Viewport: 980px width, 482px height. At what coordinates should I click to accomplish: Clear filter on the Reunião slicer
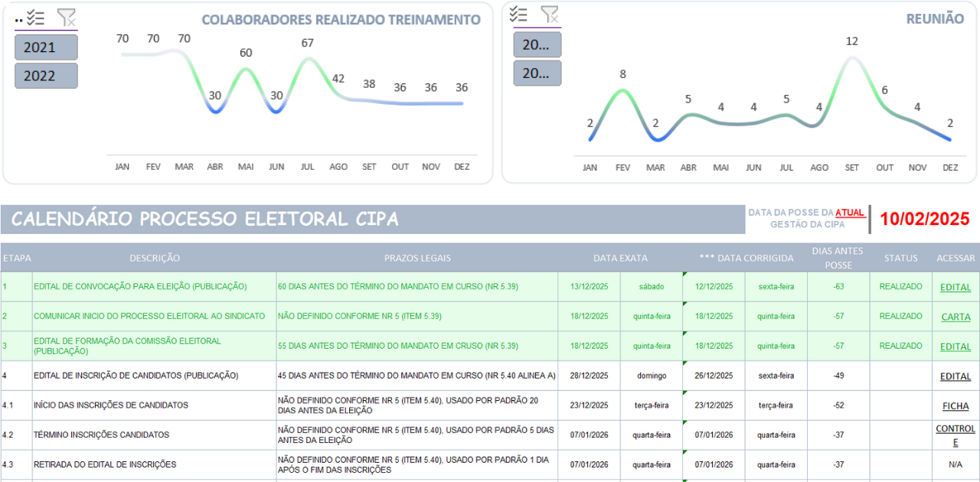point(549,15)
